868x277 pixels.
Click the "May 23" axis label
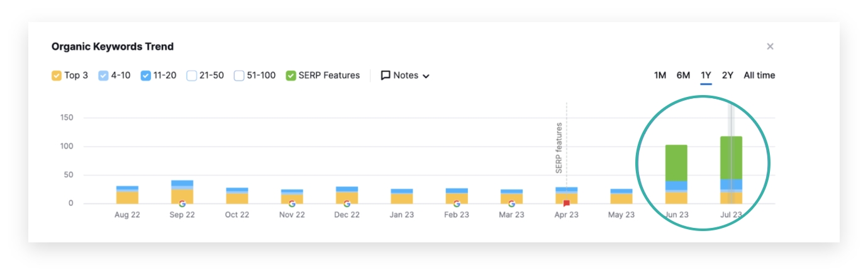point(621,215)
